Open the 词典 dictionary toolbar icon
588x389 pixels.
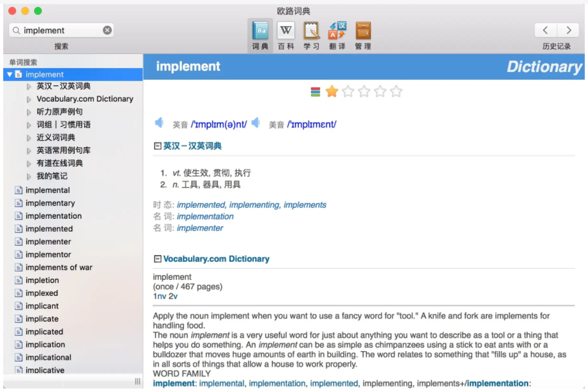point(260,36)
